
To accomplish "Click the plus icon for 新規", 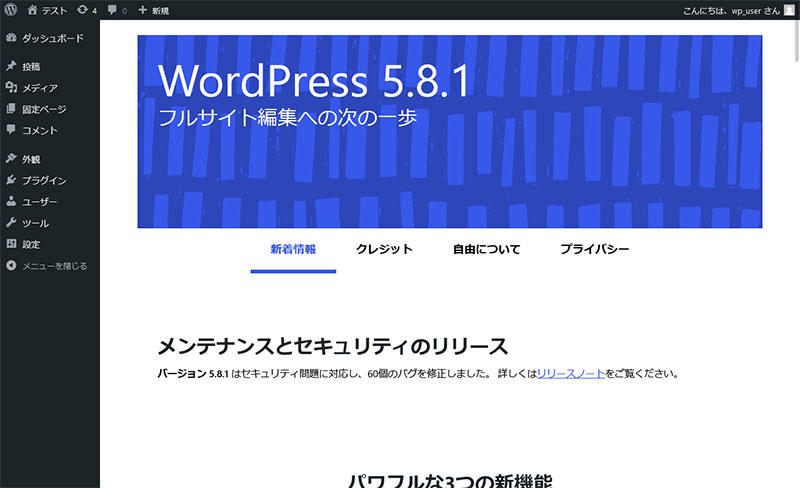I will pos(142,10).
